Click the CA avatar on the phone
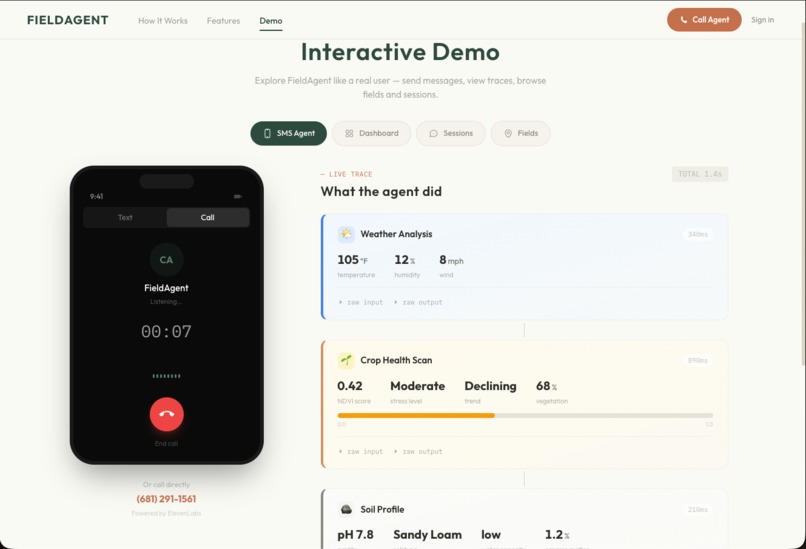806x549 pixels. click(x=167, y=260)
